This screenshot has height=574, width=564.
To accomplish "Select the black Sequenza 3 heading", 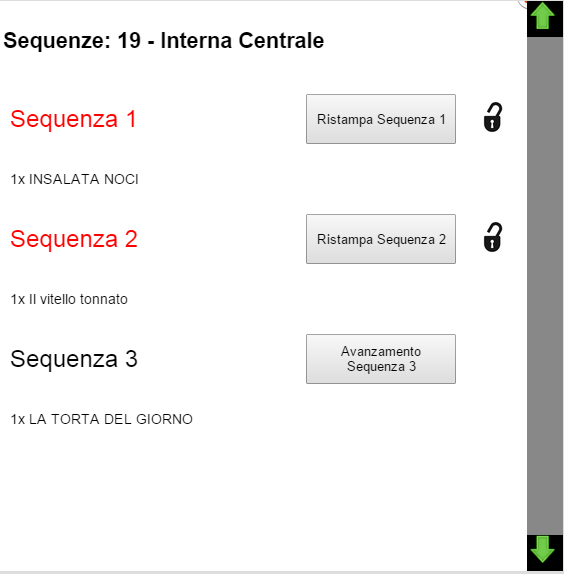I will pos(74,359).
